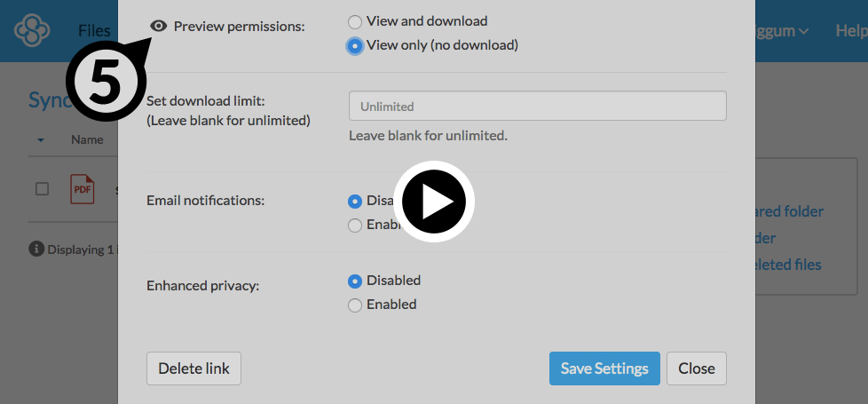Expand the select-all dropdown arrow in the file list header
Image resolution: width=868 pixels, height=404 pixels.
tap(41, 140)
